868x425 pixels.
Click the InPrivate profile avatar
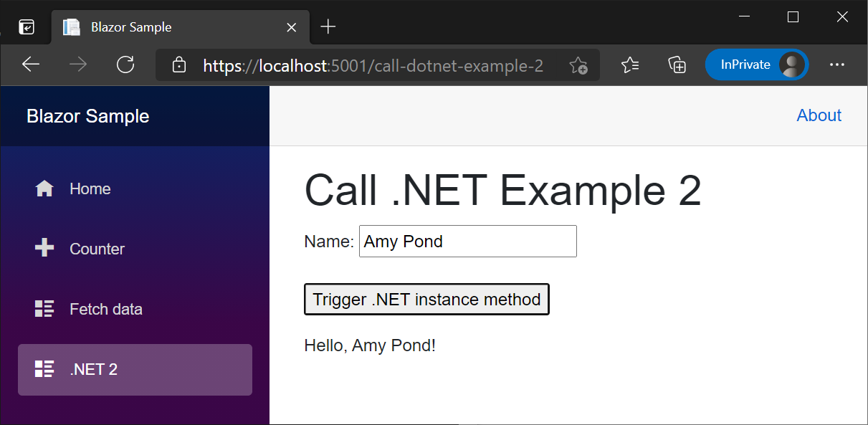[x=791, y=65]
